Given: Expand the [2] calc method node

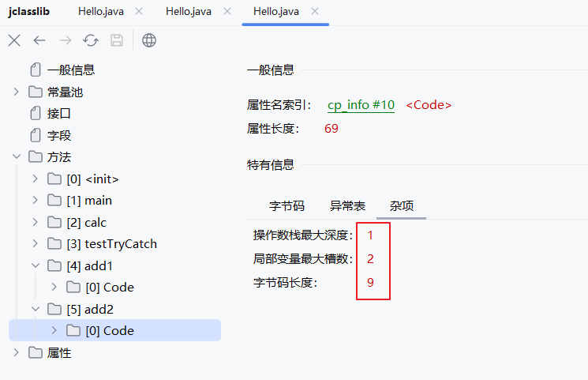Looking at the screenshot, I should tap(36, 222).
